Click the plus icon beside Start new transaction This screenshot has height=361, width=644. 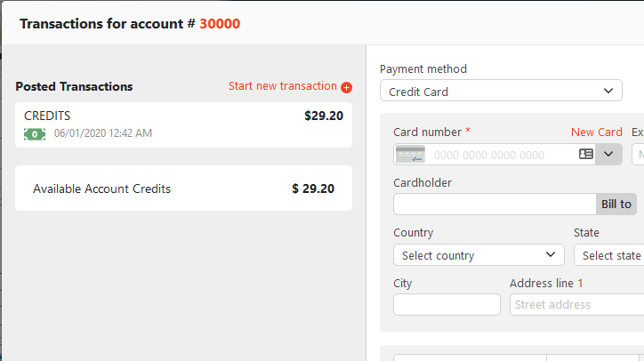click(347, 87)
